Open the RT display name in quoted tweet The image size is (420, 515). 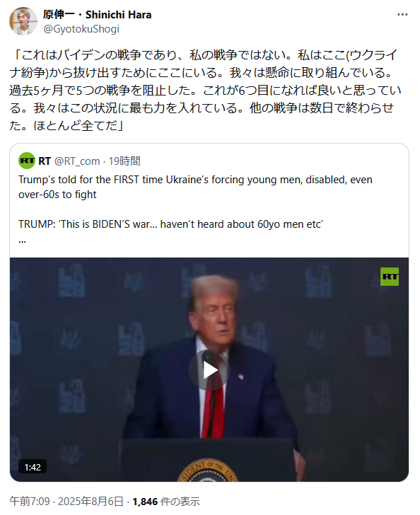45,161
